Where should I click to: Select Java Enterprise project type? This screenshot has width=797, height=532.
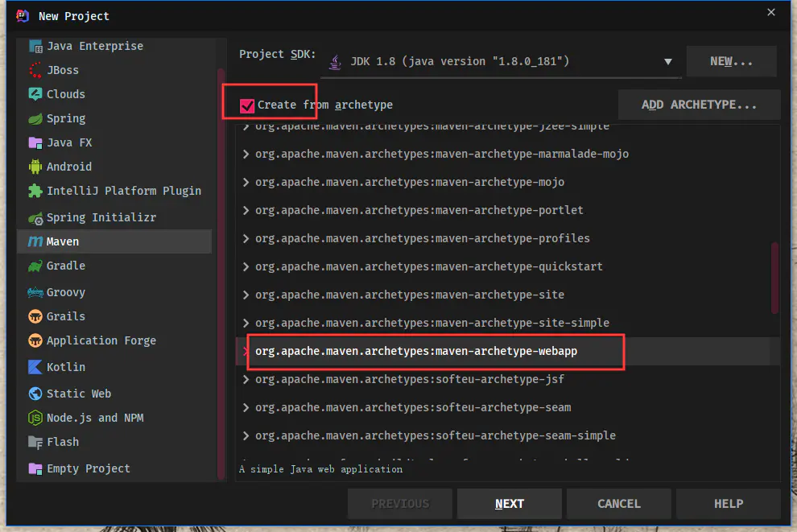pos(114,46)
